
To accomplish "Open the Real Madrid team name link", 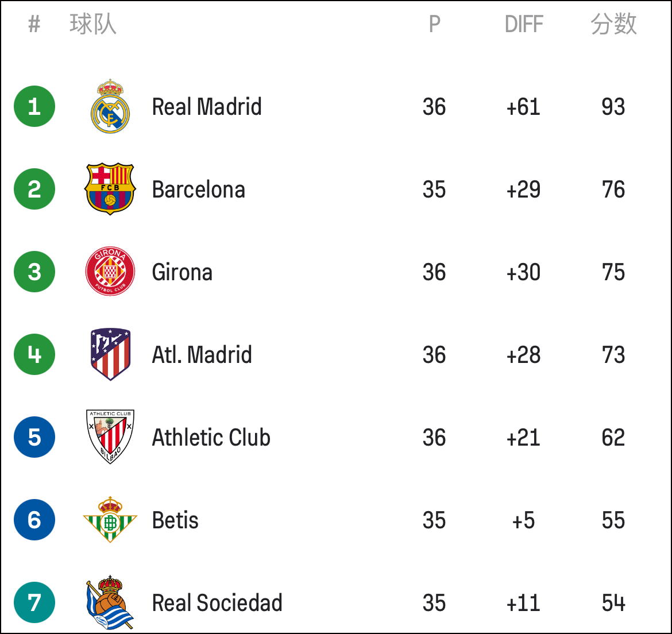I will [x=207, y=107].
